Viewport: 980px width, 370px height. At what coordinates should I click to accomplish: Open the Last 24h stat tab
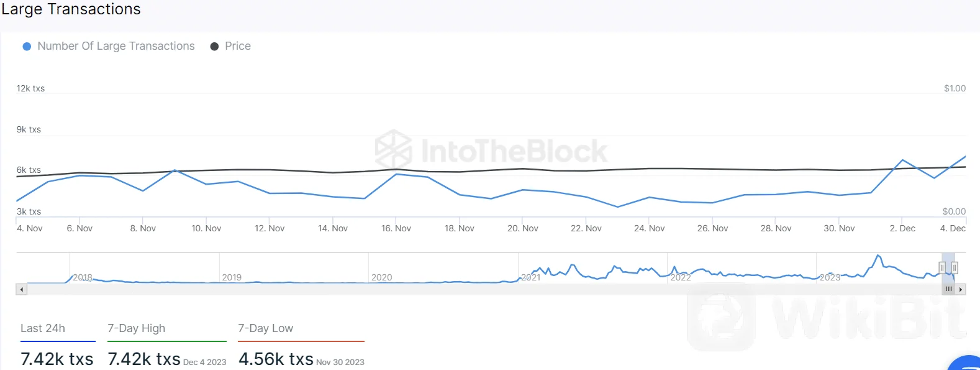[x=43, y=328]
